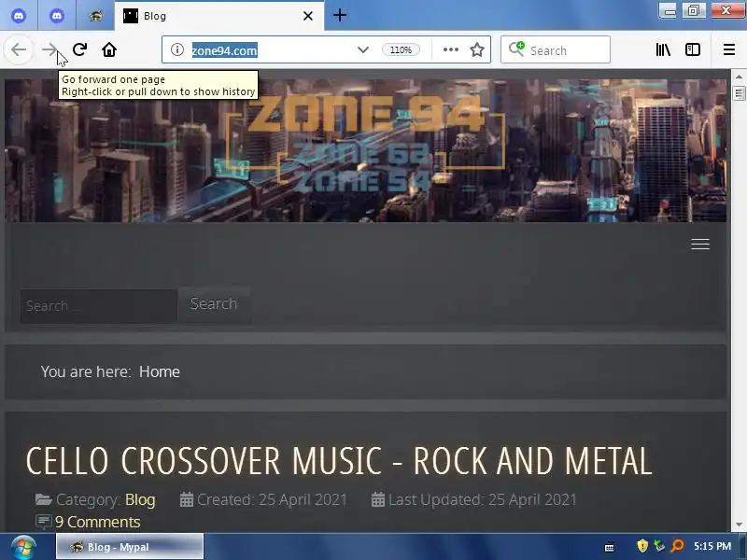Image resolution: width=747 pixels, height=560 pixels.
Task: Open the on-screen keyboard tray icon
Action: (x=609, y=548)
